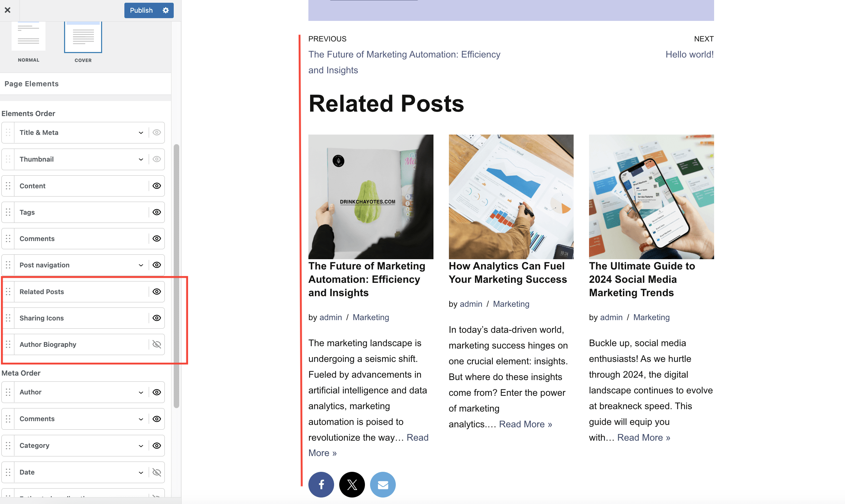Open the next post 'Hello world!' link

coord(689,54)
